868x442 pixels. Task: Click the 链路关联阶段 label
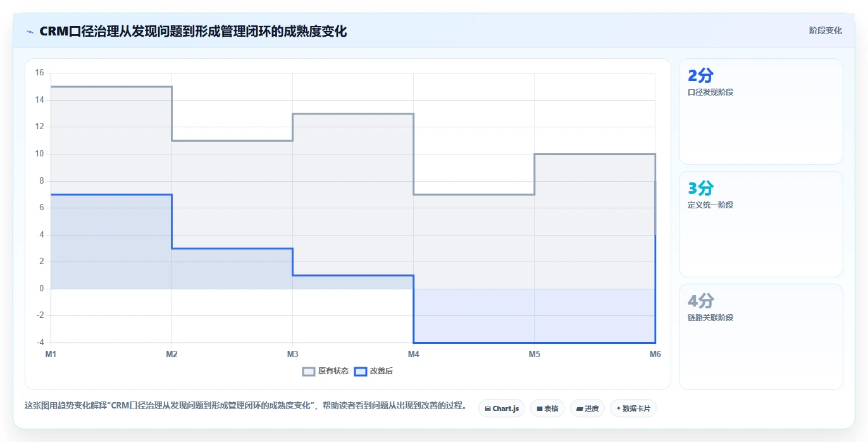(x=710, y=318)
